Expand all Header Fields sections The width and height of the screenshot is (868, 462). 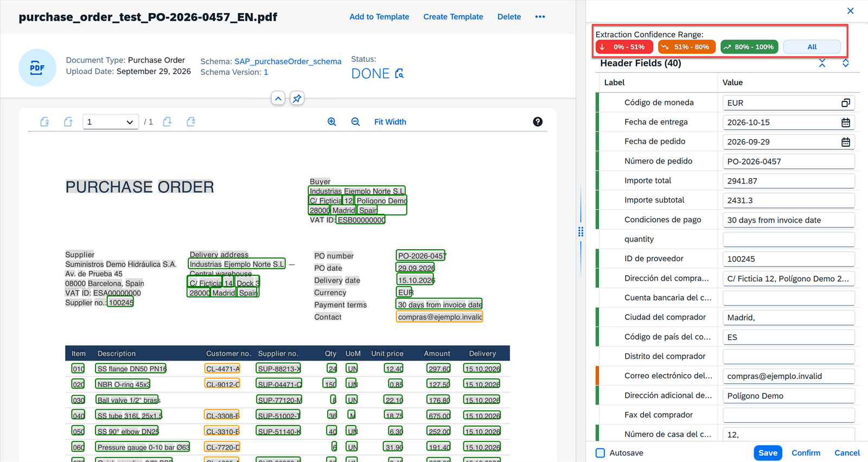pyautogui.click(x=845, y=64)
